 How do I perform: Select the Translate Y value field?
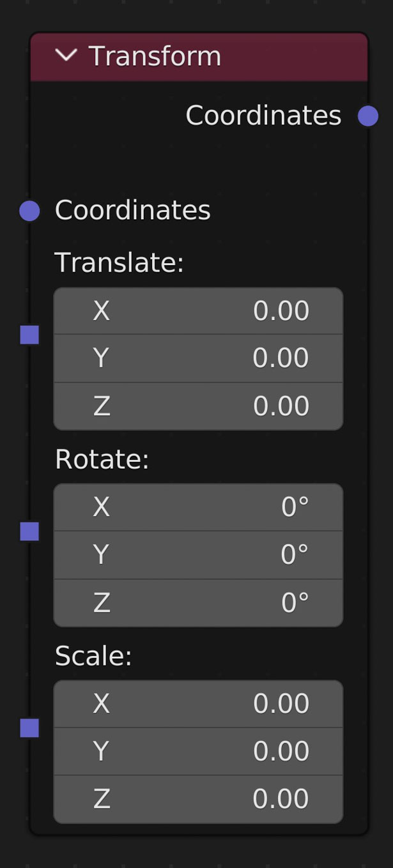pyautogui.click(x=198, y=358)
